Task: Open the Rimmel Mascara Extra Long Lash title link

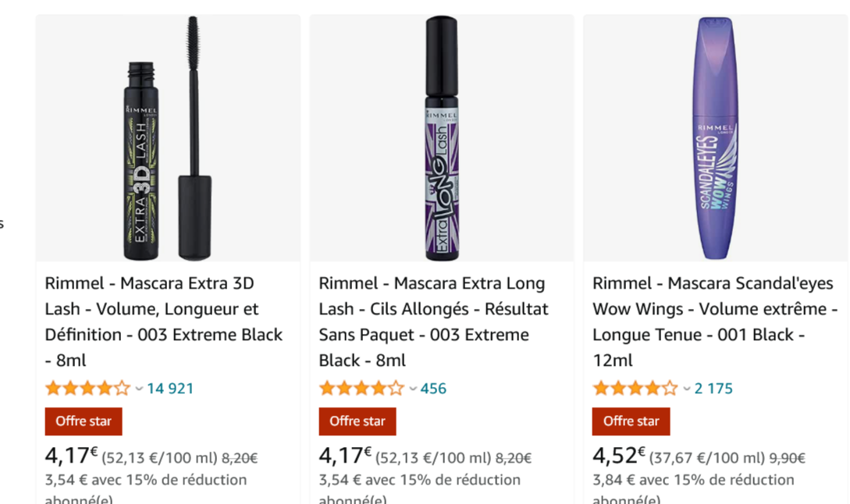Action: point(432,321)
